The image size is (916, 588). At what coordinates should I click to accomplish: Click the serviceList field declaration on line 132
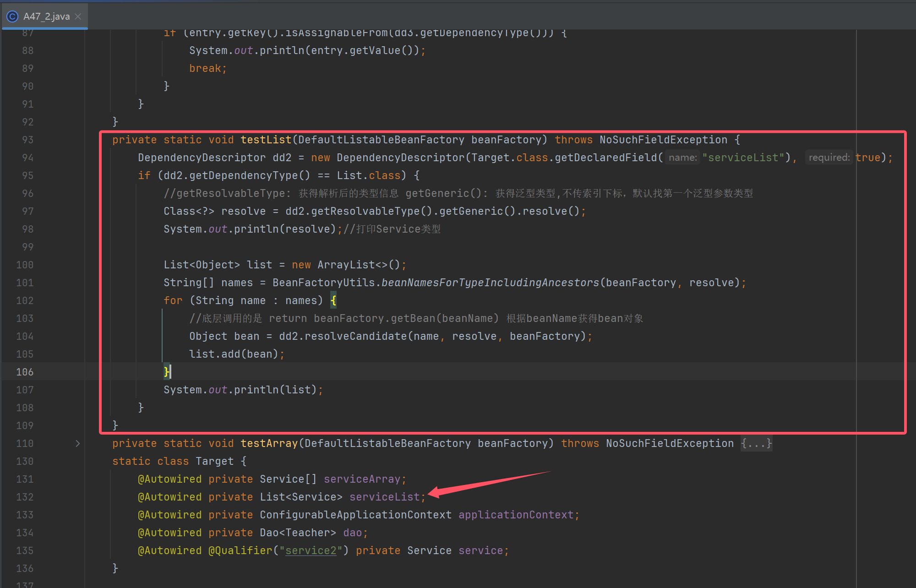(x=385, y=497)
